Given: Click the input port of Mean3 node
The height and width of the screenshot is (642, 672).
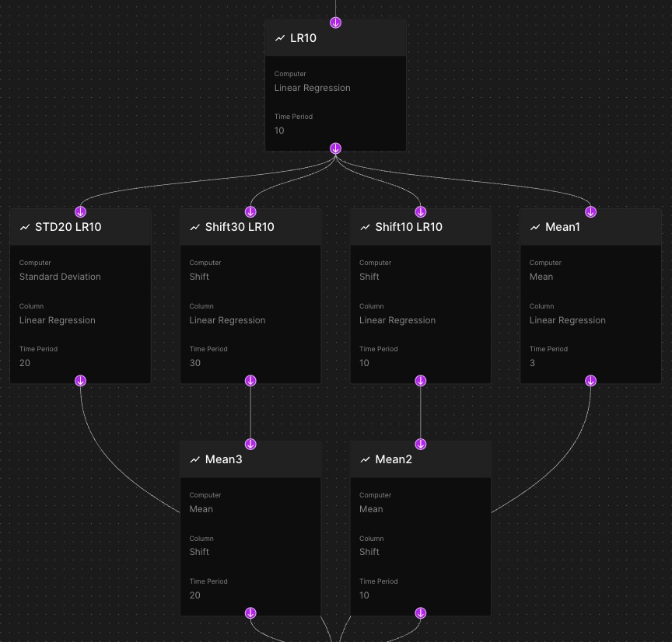Looking at the screenshot, I should (x=250, y=444).
